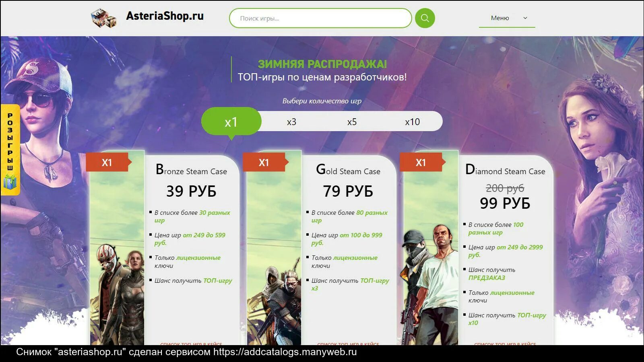Click the green magnifier search button
The height and width of the screenshot is (362, 644).
pos(425,18)
